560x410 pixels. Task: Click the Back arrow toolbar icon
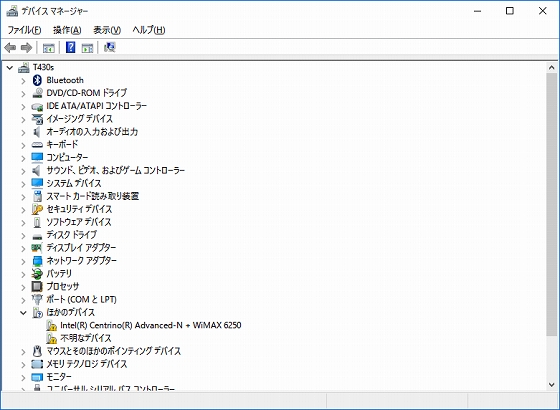(10, 47)
